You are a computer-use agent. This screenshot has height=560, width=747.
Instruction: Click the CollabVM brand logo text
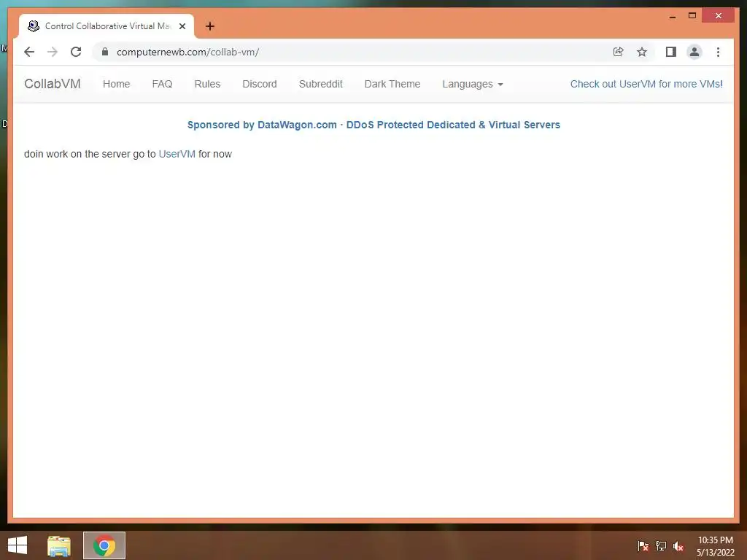point(53,84)
